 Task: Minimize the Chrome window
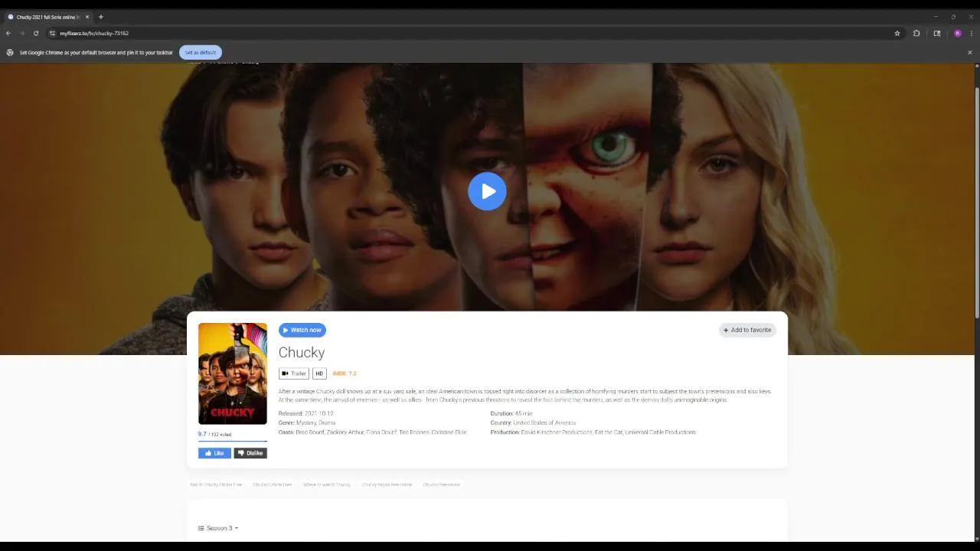[x=936, y=17]
